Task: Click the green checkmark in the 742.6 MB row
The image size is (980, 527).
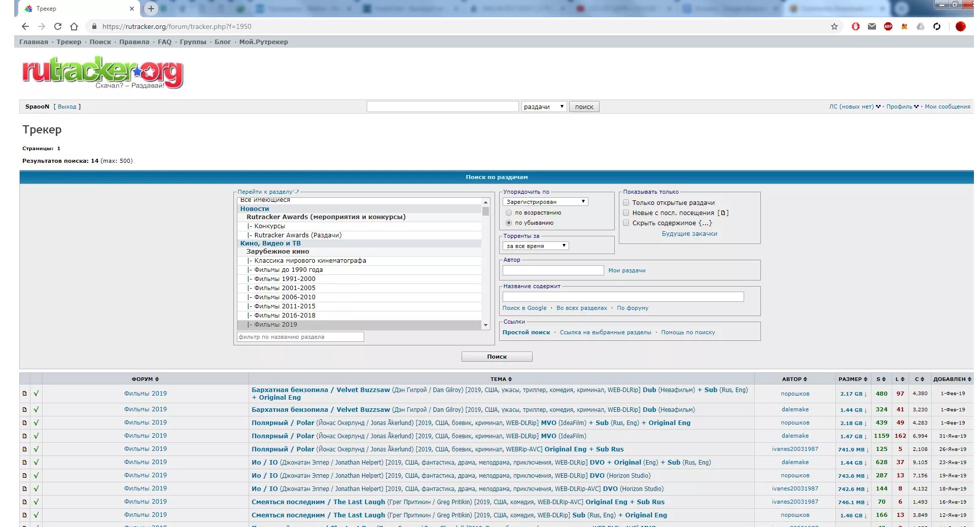Action: [36, 489]
